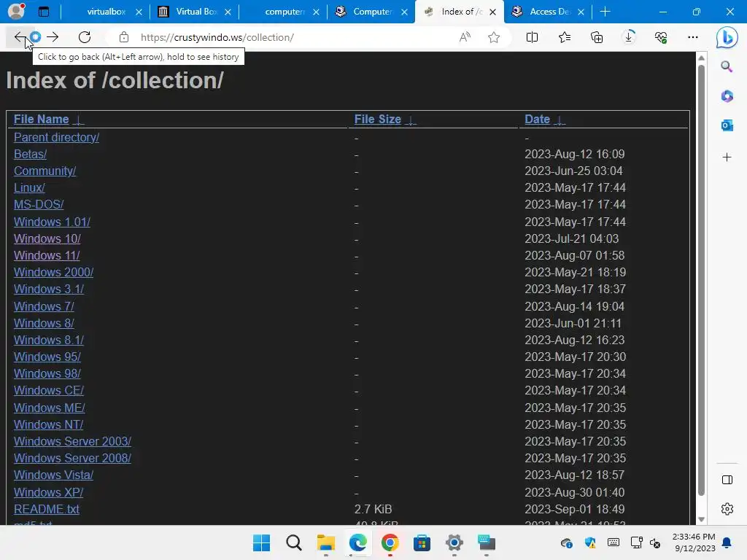Open the Windows 2000 folder link

(53, 272)
